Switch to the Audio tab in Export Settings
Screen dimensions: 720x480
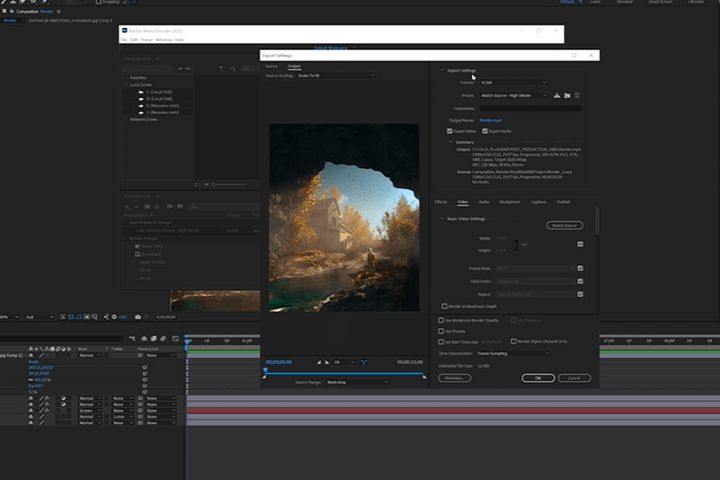point(484,202)
